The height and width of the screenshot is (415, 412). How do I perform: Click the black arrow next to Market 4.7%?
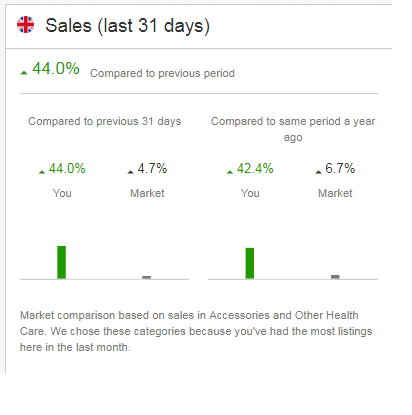point(130,172)
